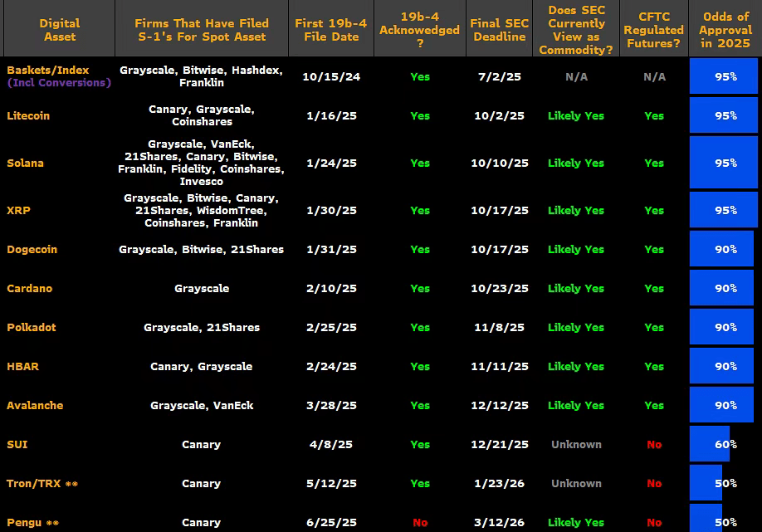Click the 1/30/25 file date for XRP

tap(331, 210)
